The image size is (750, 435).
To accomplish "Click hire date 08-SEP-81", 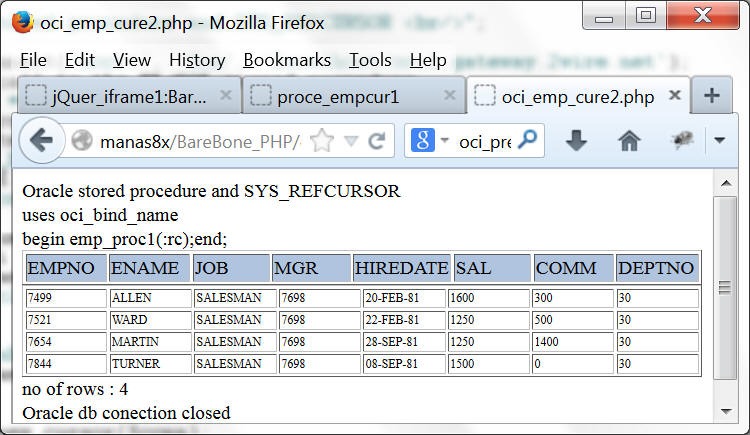I will coord(404,364).
